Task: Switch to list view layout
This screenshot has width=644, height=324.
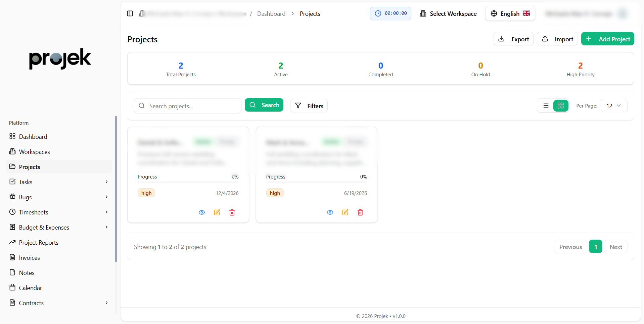Action: (x=546, y=106)
